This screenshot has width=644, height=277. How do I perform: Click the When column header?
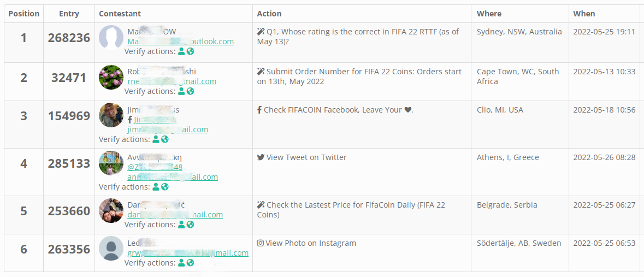coord(584,14)
